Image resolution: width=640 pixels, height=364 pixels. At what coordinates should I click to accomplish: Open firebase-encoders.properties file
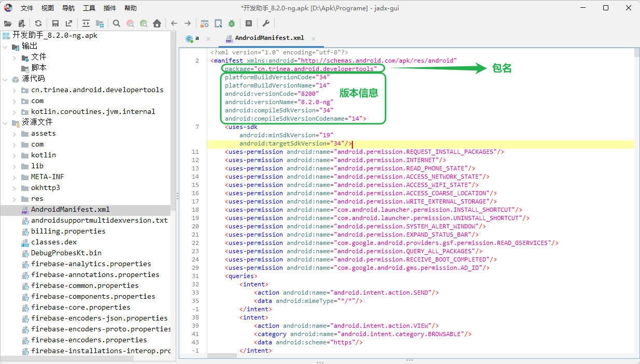click(x=89, y=340)
